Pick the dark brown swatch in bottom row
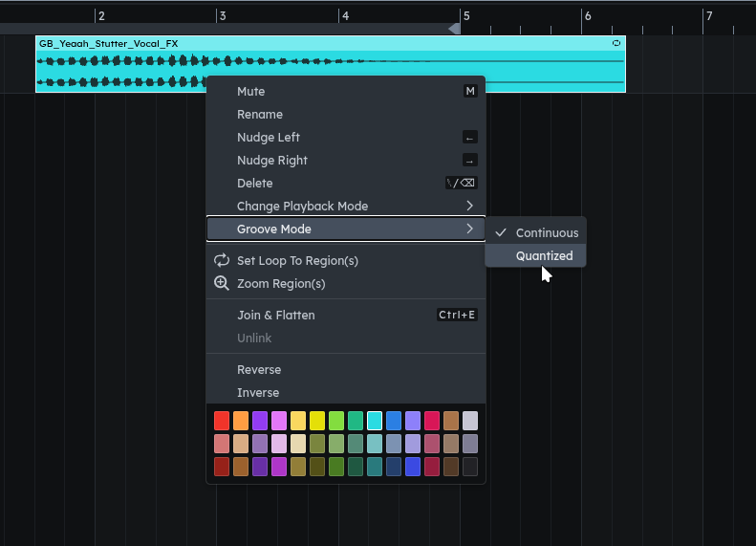Viewport: 756px width, 546px height. click(451, 467)
